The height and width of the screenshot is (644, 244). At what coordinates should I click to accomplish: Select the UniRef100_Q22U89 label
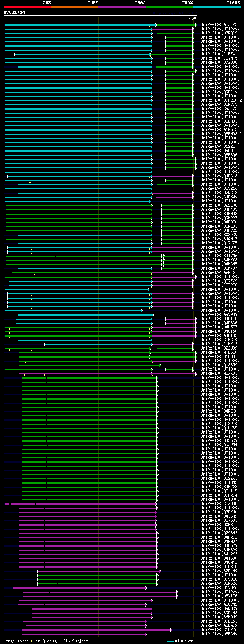pyautogui.click(x=219, y=348)
